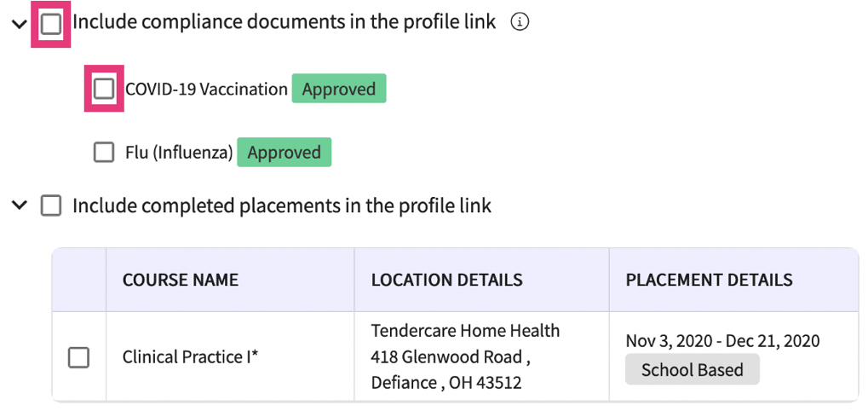The image size is (868, 411).
Task: Click the Include compliance documents label text
Action: (x=284, y=23)
